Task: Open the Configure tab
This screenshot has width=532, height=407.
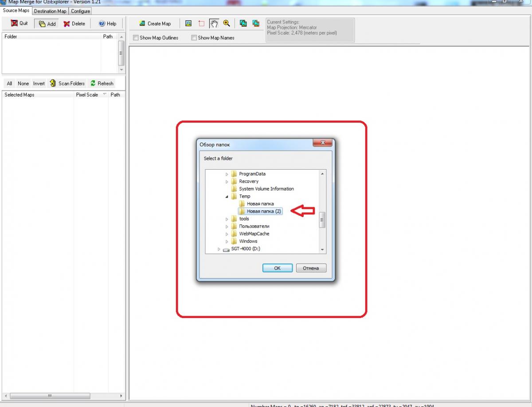Action: click(x=80, y=11)
